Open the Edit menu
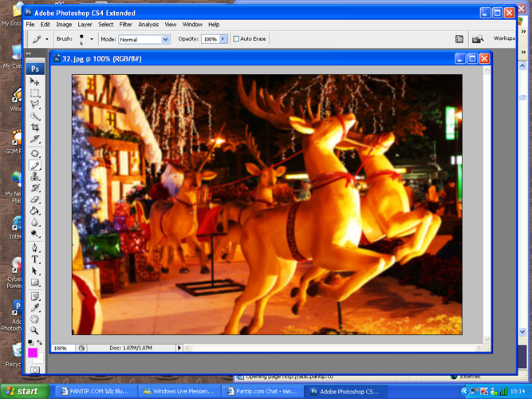Viewport: 532px width, 399px height. pos(45,25)
